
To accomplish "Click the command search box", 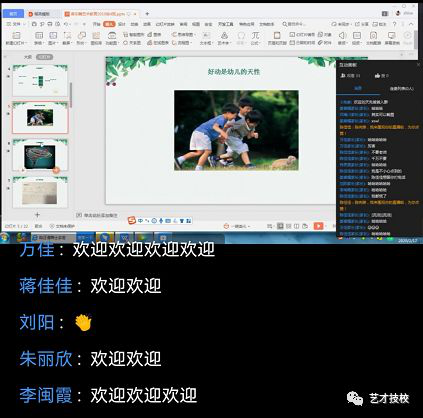I will tap(294, 24).
